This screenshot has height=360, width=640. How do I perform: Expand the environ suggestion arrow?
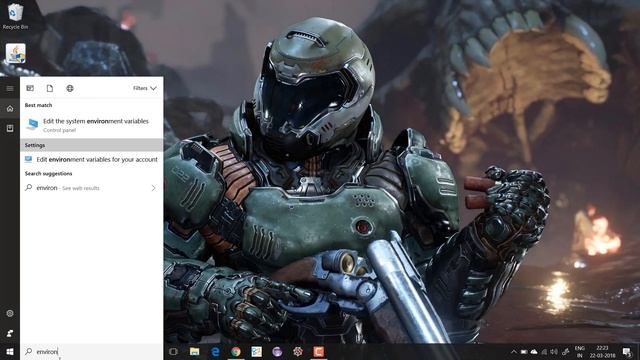(153, 188)
